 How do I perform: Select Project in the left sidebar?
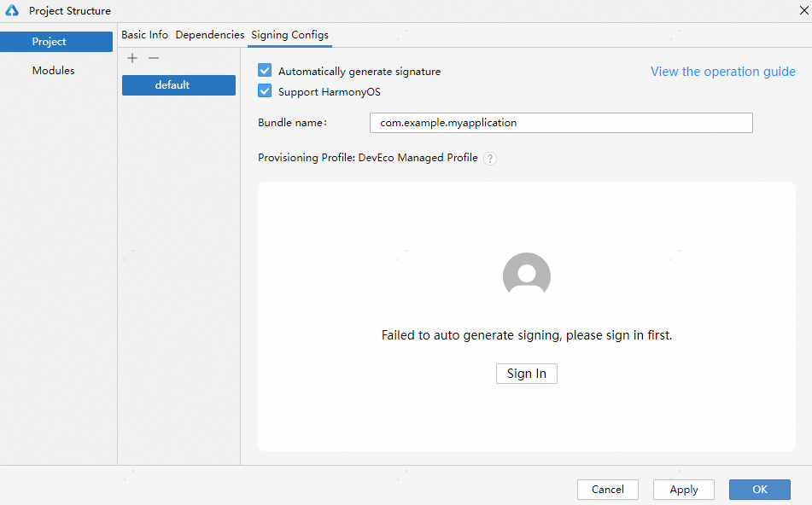coord(56,42)
